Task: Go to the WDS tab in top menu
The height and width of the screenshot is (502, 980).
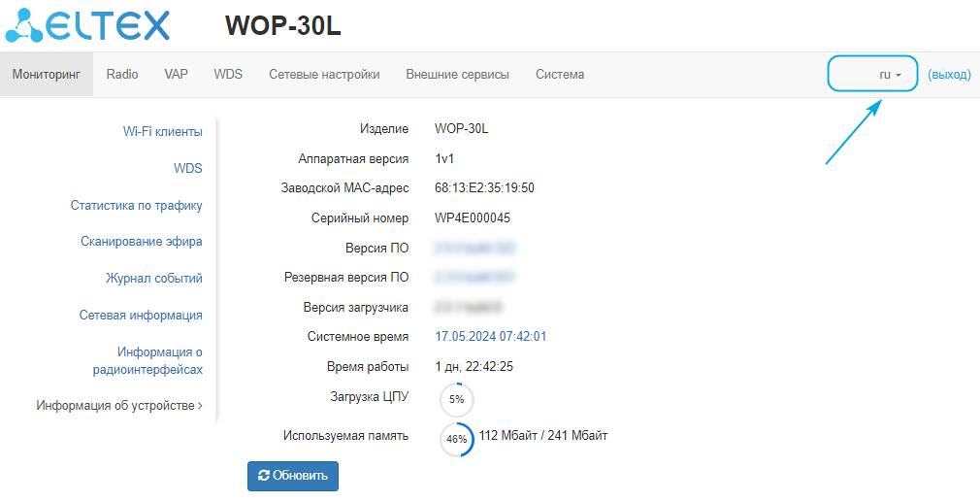Action: click(228, 75)
